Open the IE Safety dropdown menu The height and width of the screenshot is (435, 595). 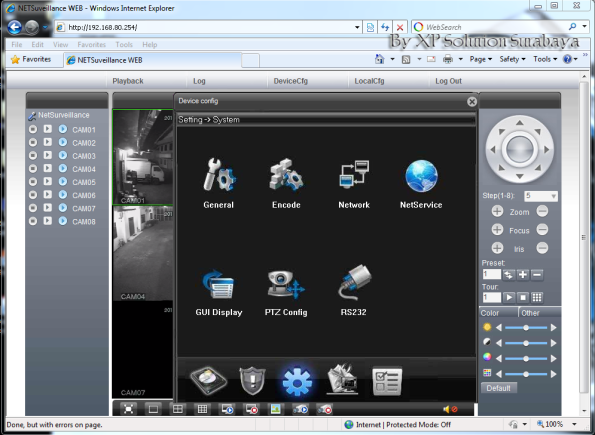tap(512, 59)
